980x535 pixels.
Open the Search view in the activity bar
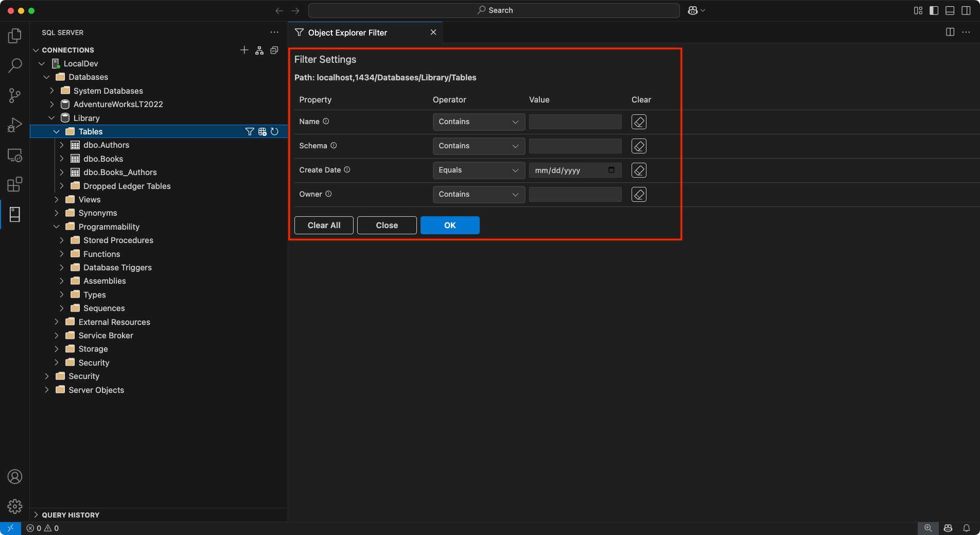tap(15, 65)
